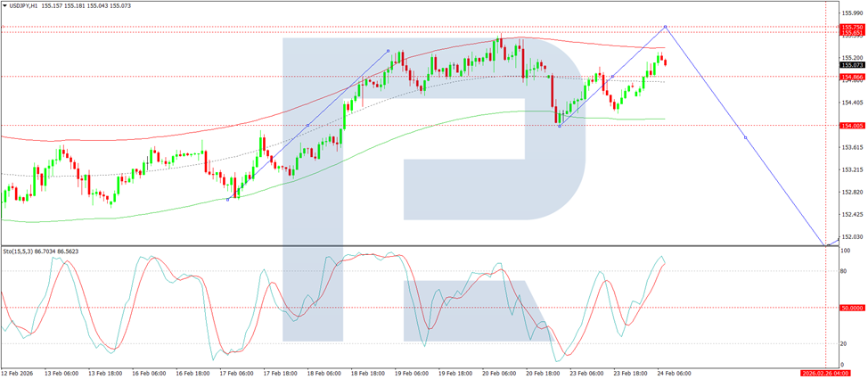The width and height of the screenshot is (868, 379).
Task: Select the USDJPY,H1 chart title text
Action: click(24, 5)
